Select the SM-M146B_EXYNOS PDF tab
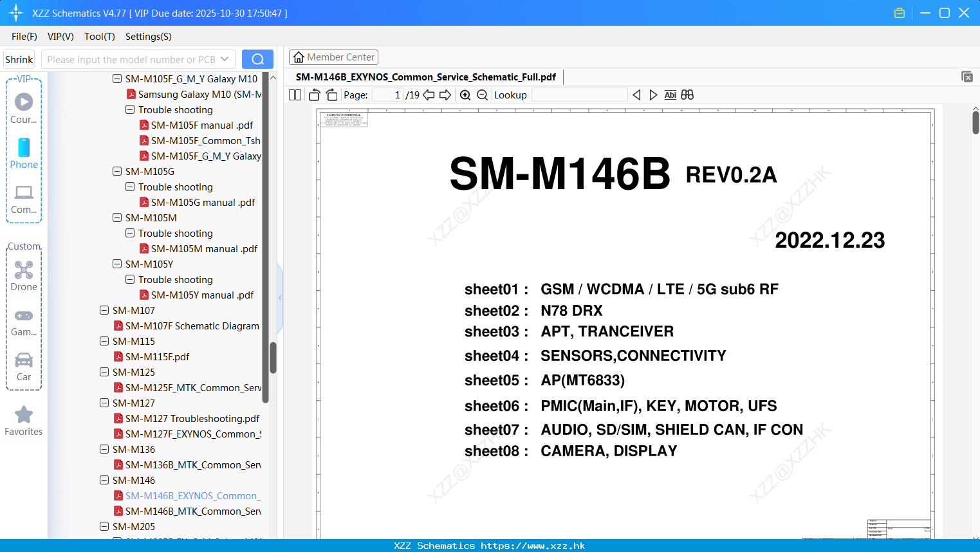 [x=426, y=77]
